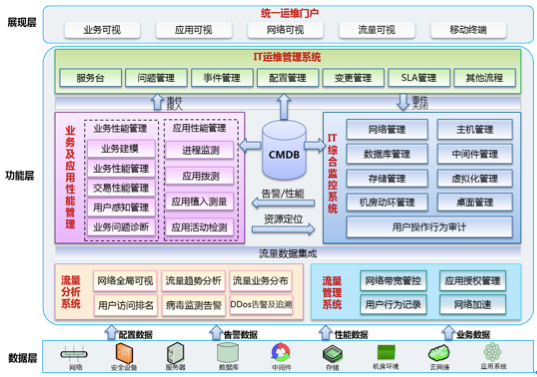Click the 存储 storage icon
Screen dimensions: 537x377
coord(332,354)
